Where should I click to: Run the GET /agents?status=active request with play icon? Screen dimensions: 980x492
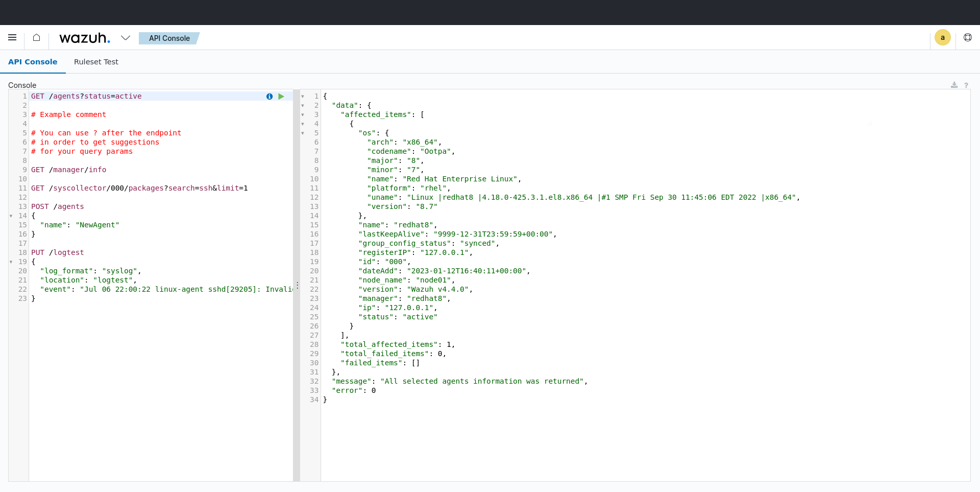coord(281,97)
